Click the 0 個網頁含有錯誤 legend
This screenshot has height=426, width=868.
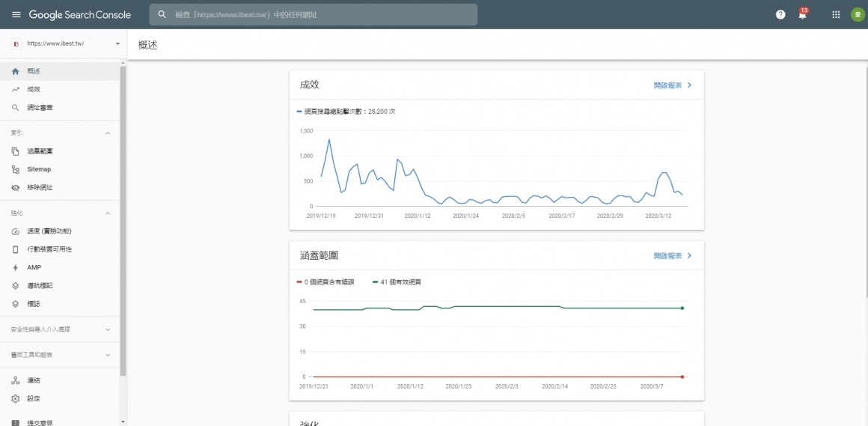[x=325, y=282]
